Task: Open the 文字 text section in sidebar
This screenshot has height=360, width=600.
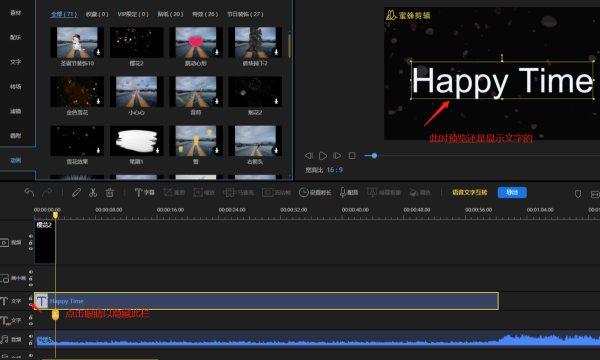Action: tap(15, 62)
